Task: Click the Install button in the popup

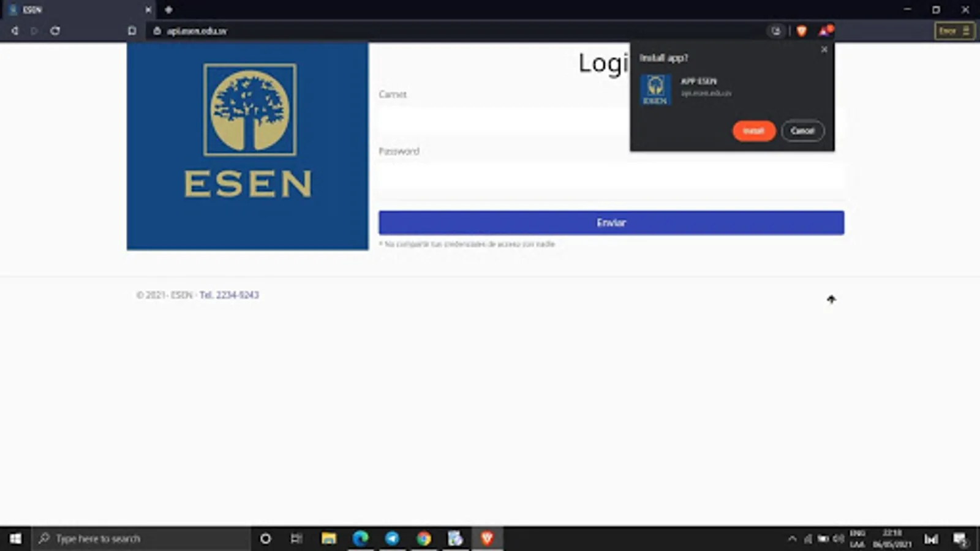Action: (754, 131)
